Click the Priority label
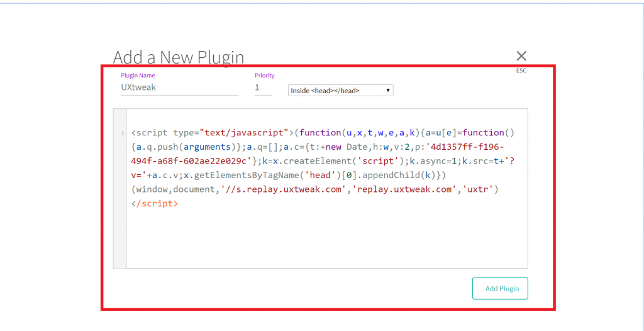This screenshot has width=644, height=331. click(x=265, y=76)
